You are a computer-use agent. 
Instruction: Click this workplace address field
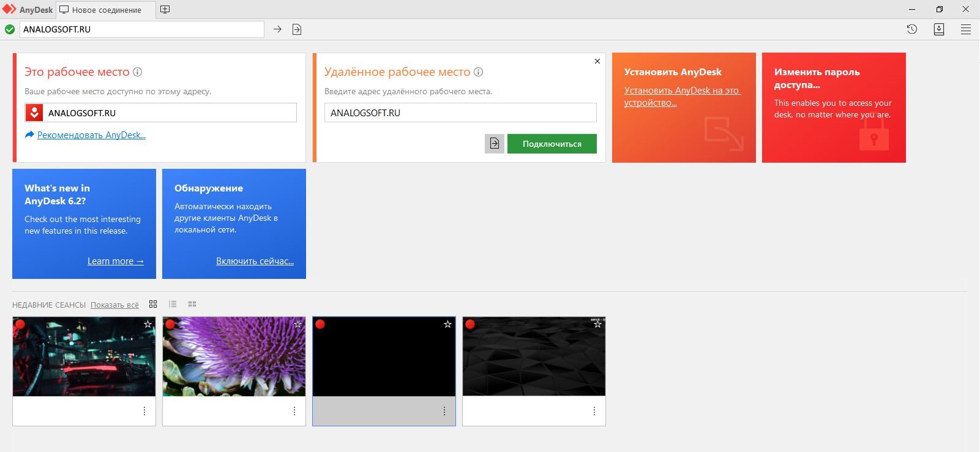[160, 113]
